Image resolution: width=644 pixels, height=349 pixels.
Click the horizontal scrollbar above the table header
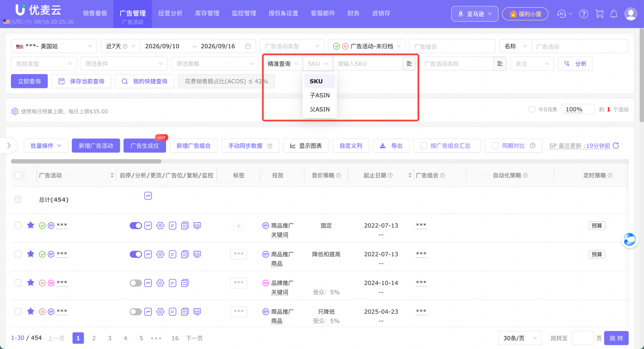[86, 162]
